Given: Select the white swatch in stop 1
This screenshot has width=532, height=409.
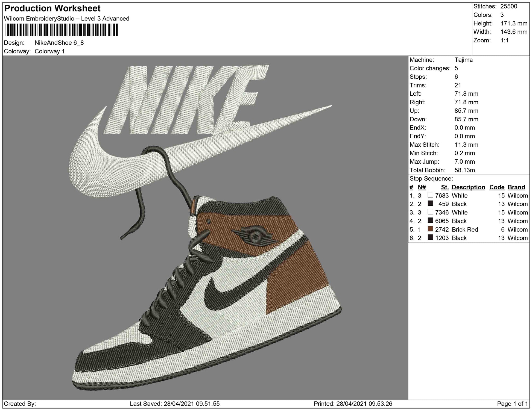Looking at the screenshot, I should (x=431, y=195).
